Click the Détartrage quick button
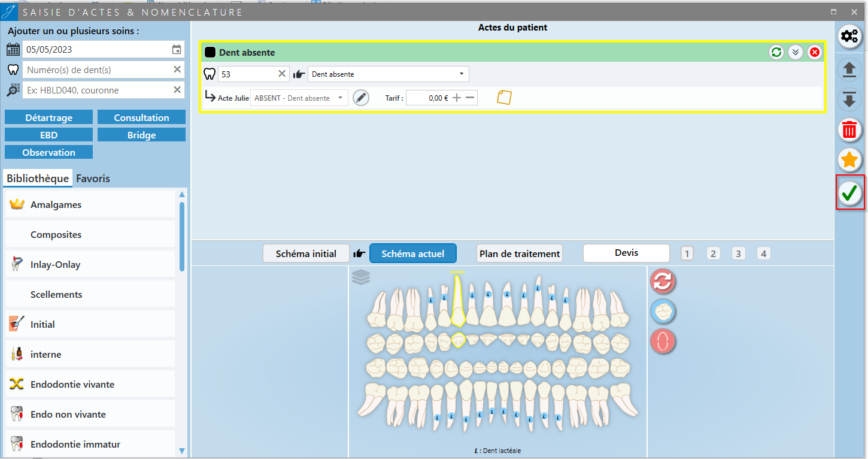Viewport: 868px width, 459px height. [48, 117]
